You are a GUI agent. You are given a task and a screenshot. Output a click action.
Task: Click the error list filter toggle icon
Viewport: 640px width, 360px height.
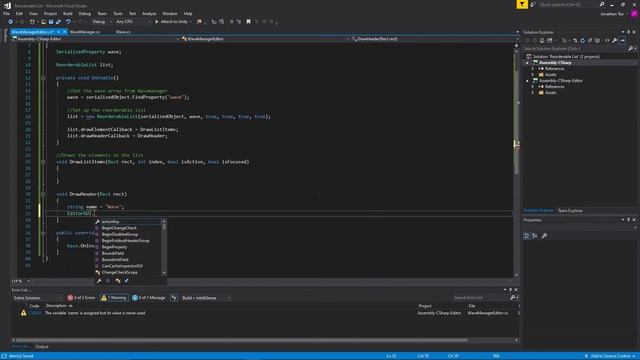click(174, 298)
